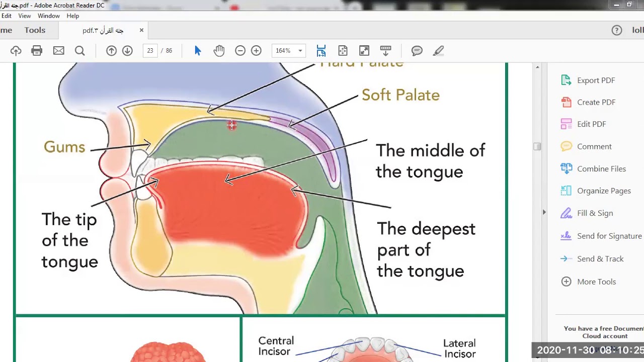Activate the selection arrow tool
Screen dimensions: 644x362
[198, 51]
